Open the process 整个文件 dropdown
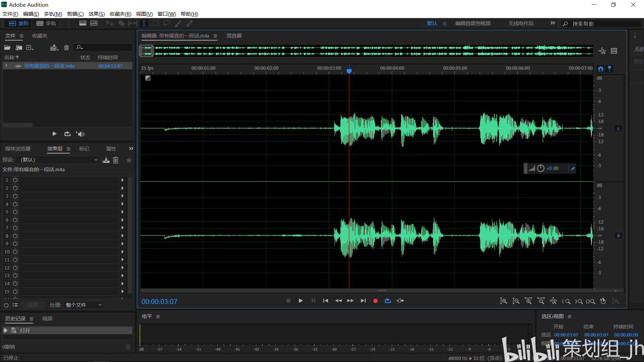The height and width of the screenshot is (362, 644). (x=84, y=305)
